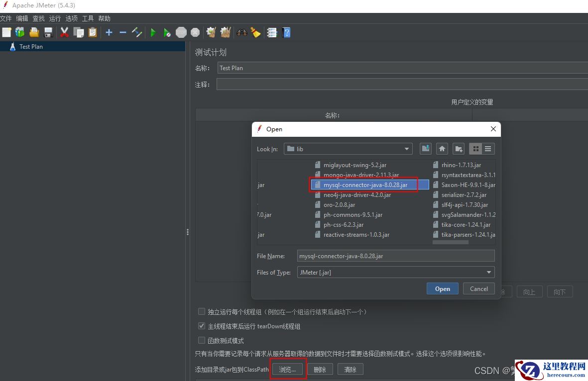Image resolution: width=588 pixels, height=381 pixels.
Task: Click the 清除 classpath button
Action: coord(350,370)
